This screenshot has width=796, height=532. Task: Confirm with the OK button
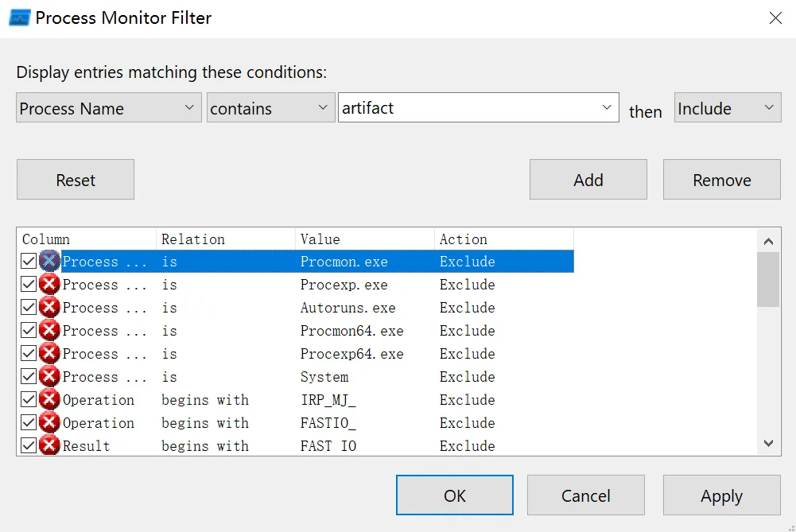tap(454, 495)
